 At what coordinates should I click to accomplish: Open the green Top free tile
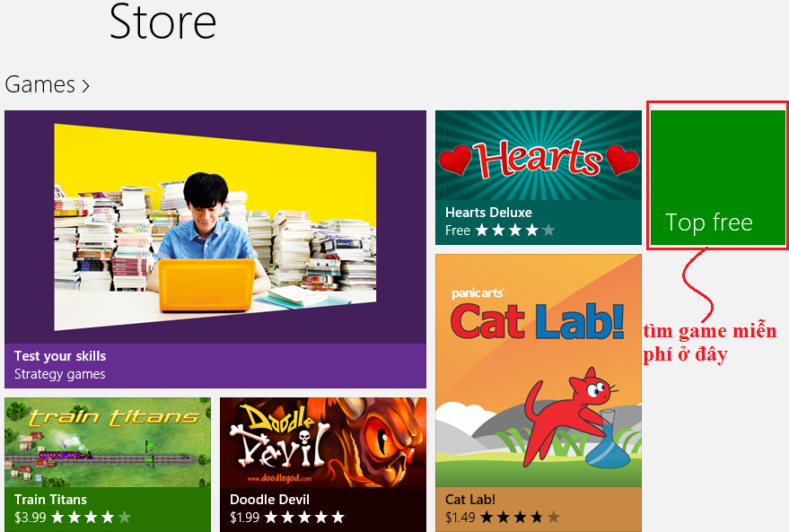(717, 177)
